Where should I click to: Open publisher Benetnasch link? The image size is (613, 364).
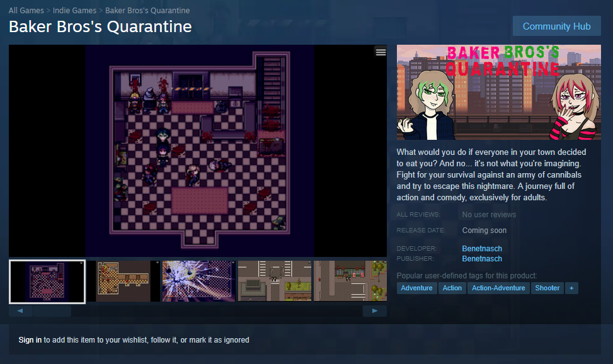(x=482, y=259)
